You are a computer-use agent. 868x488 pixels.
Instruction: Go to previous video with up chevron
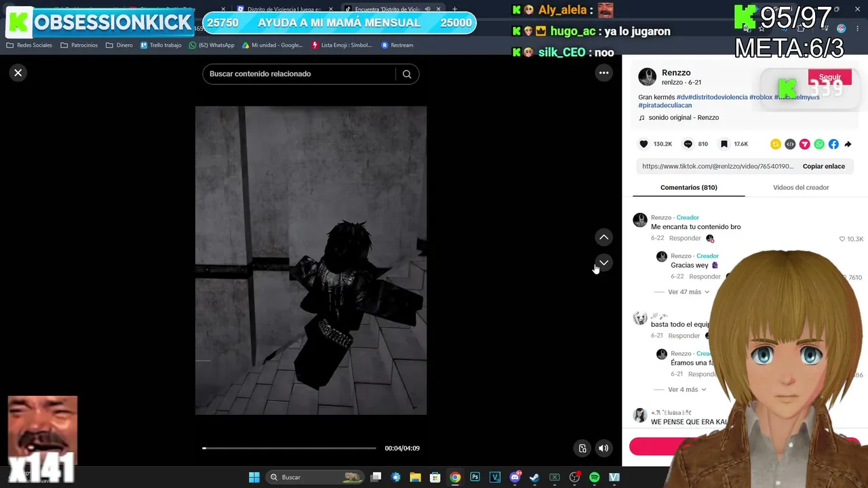point(604,237)
